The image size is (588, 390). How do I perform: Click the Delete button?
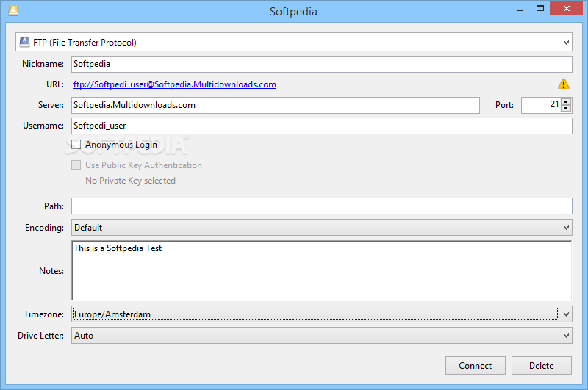(542, 365)
